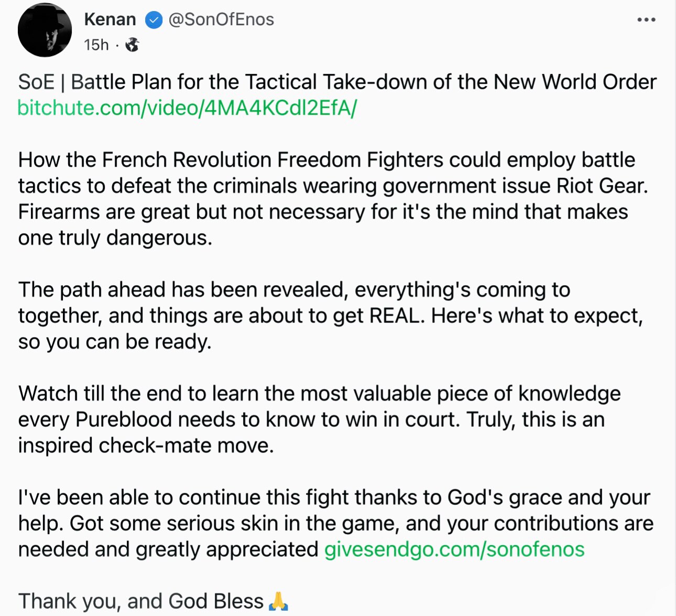
Task: Click the praying hands emoji
Action: tap(278, 601)
